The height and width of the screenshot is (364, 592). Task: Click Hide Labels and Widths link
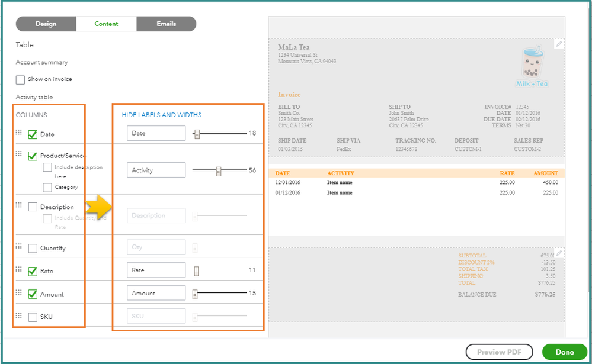pos(162,115)
